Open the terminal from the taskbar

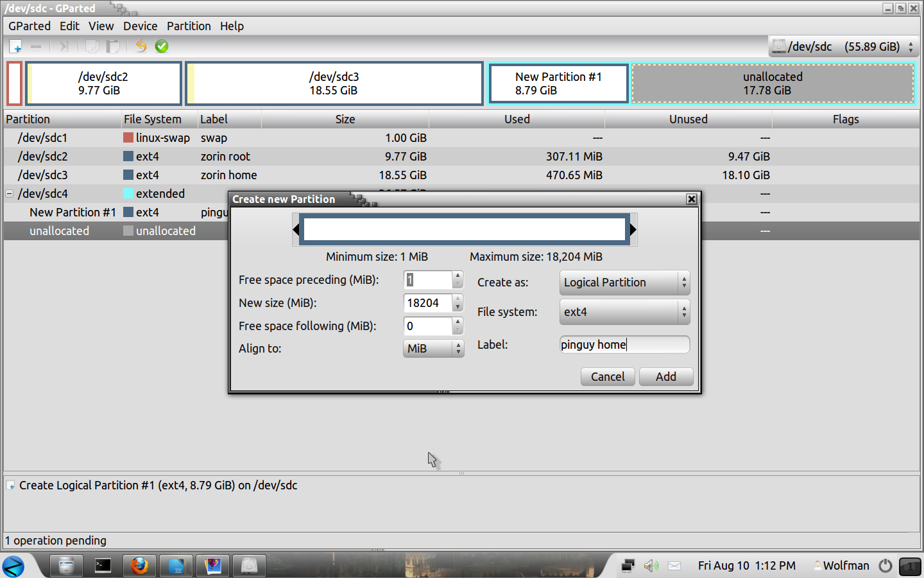click(x=103, y=565)
